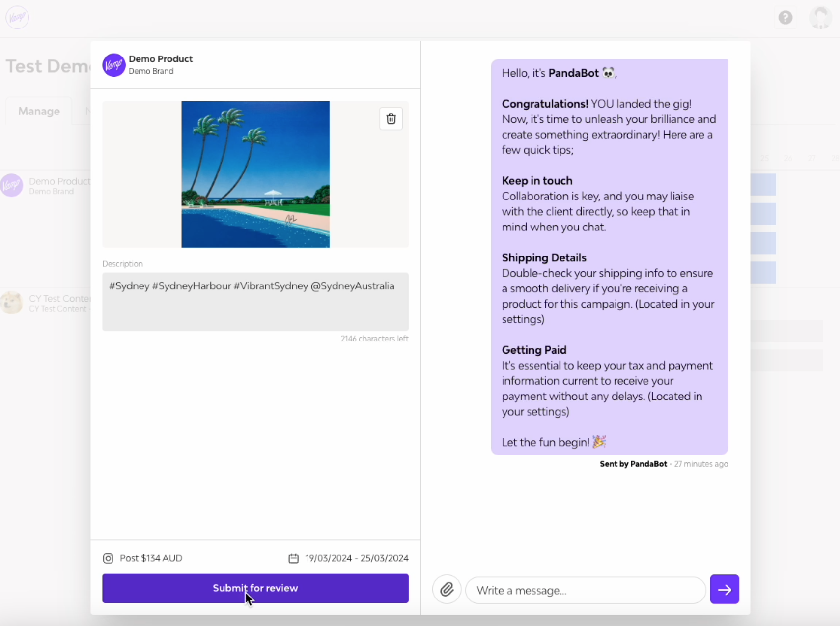Open help via the question mark icon
The width and height of the screenshot is (840, 626).
pyautogui.click(x=785, y=18)
